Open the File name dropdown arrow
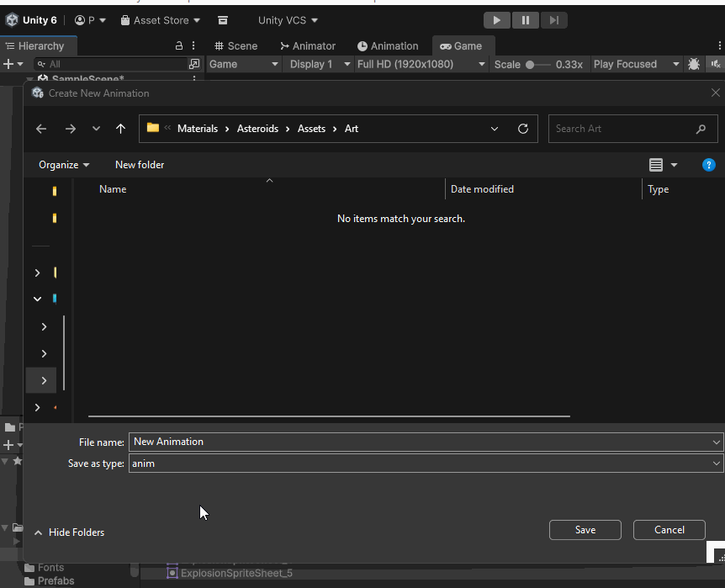 717,442
